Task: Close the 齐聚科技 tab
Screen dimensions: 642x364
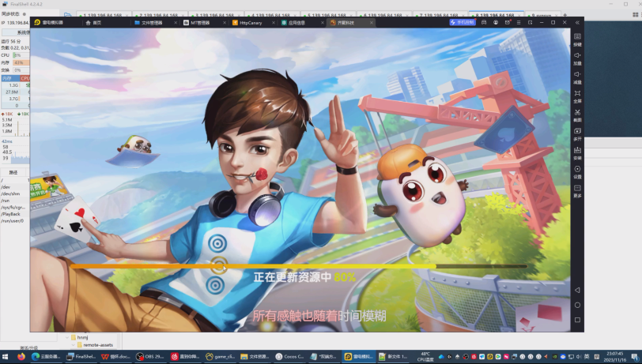Action: pos(371,23)
